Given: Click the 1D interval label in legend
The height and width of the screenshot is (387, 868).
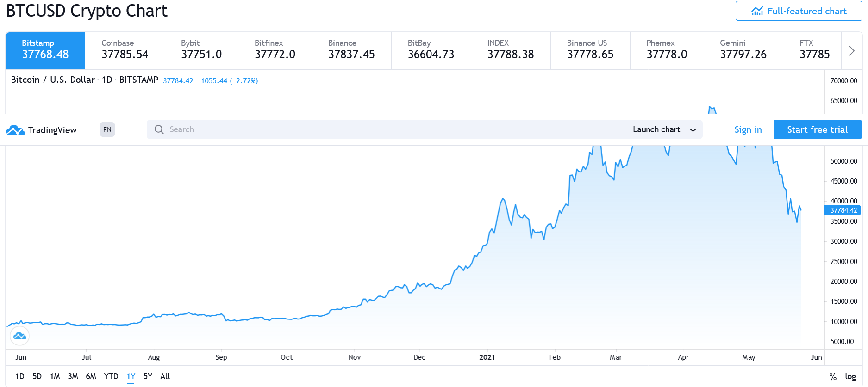Looking at the screenshot, I should (x=107, y=80).
